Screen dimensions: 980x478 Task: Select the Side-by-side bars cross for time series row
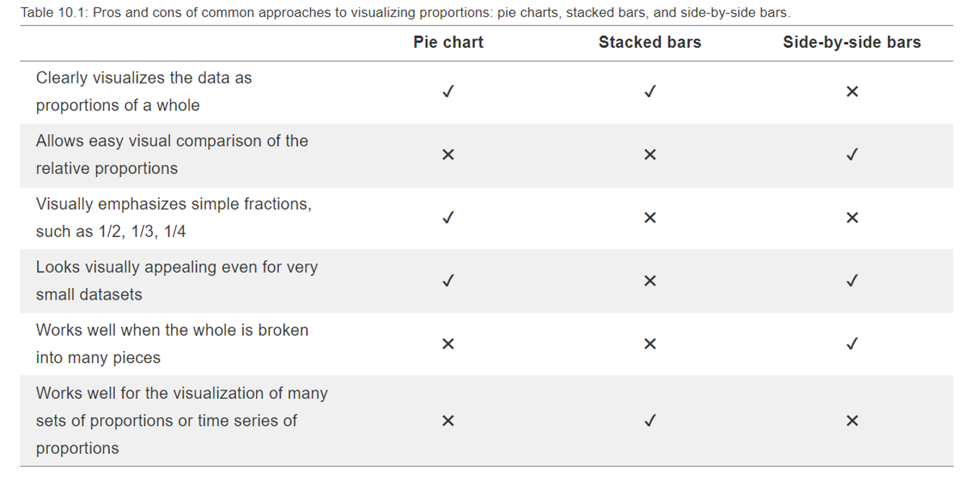(852, 421)
